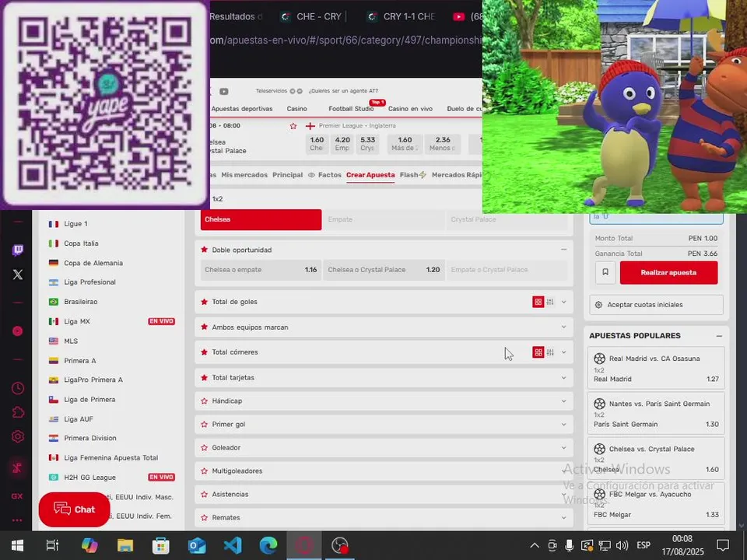Viewport: 747px width, 560px height.
Task: Select Chelsea o empate 1.16 odds
Action: tap(261, 270)
